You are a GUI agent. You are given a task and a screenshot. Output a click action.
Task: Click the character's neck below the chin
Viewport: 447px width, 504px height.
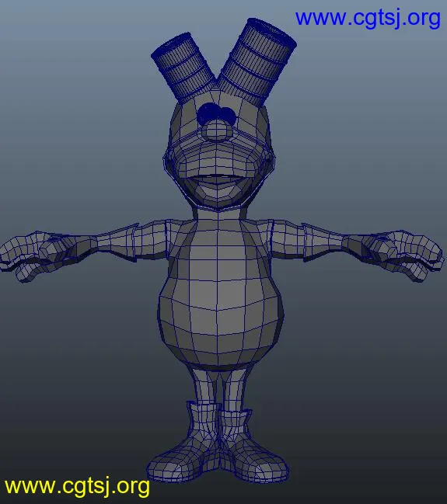click(218, 214)
